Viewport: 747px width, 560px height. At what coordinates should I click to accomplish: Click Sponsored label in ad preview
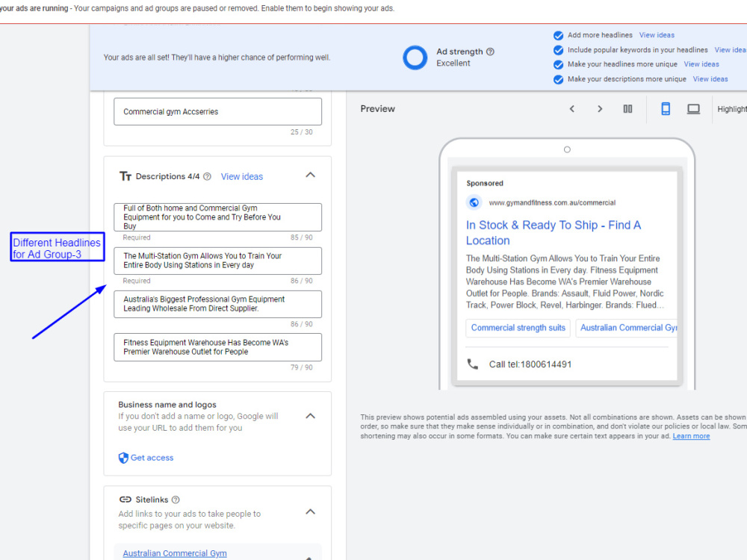[x=485, y=184]
